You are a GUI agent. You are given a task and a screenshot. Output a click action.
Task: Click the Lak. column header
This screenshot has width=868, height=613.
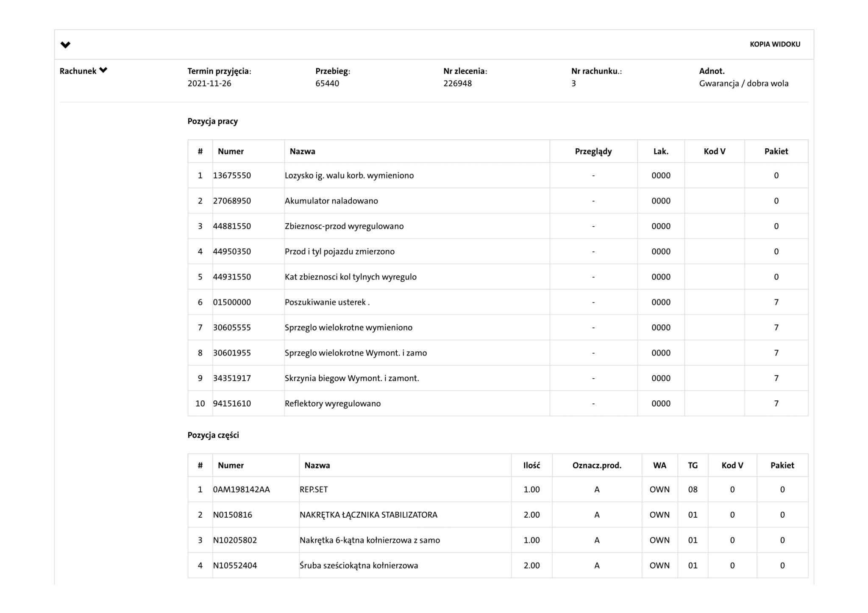click(660, 151)
